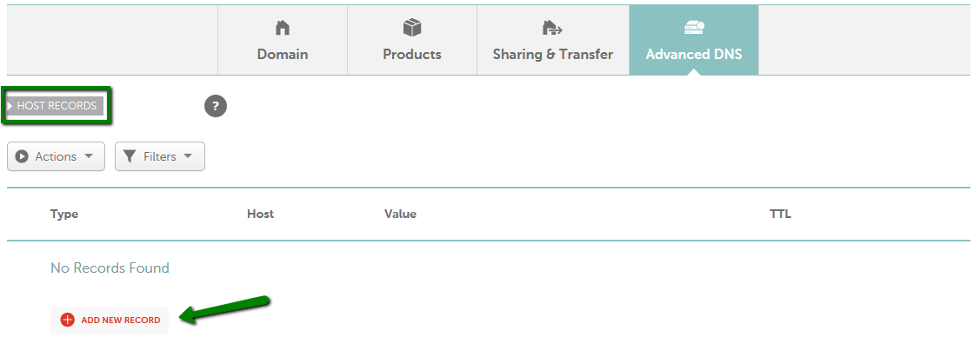Open the Actions dropdown arrow
The height and width of the screenshot is (337, 980).
coord(88,156)
